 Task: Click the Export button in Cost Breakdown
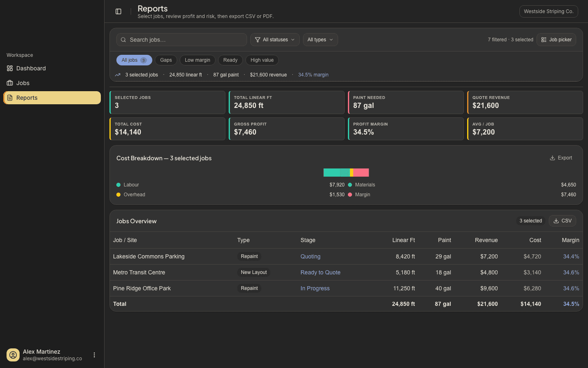[561, 158]
